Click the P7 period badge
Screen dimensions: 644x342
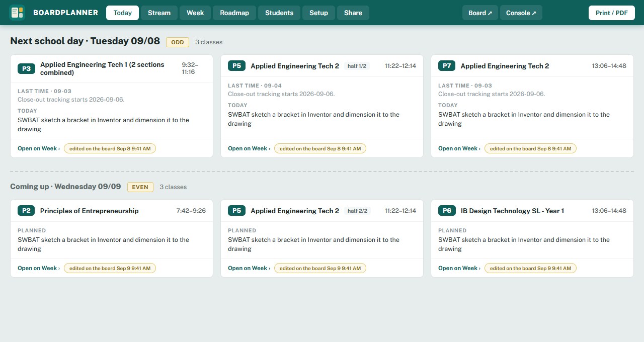[447, 66]
